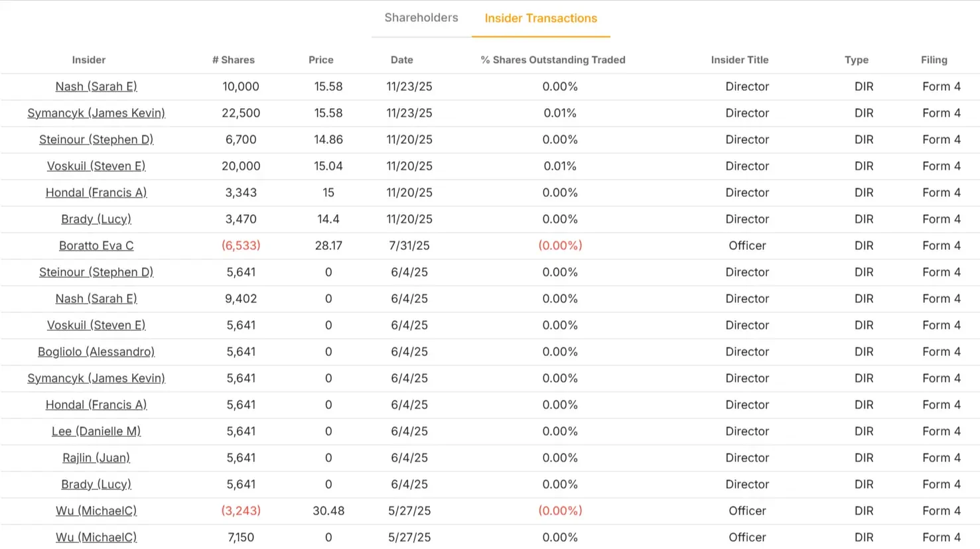Select the Insider Transactions tab
The image size is (980, 549).
tap(540, 19)
